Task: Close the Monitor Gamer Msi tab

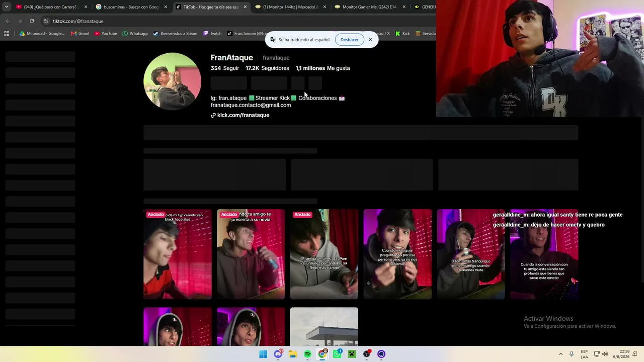Action: coord(404,7)
